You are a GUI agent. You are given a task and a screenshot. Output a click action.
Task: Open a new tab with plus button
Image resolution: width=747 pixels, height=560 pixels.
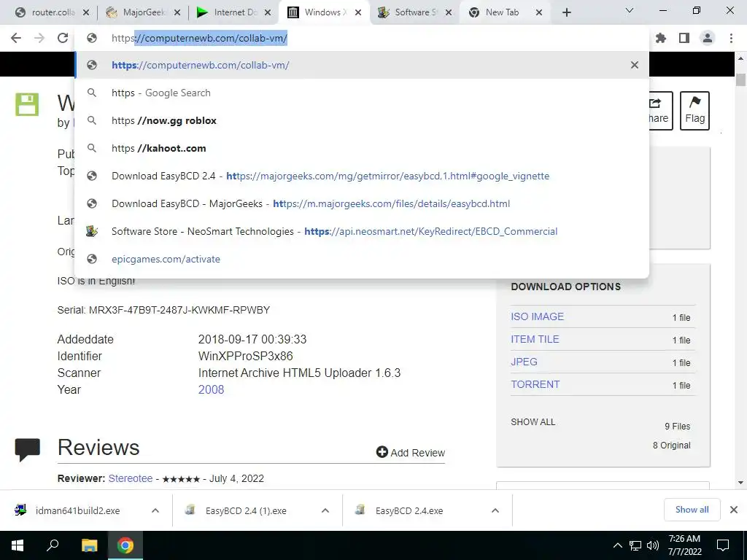pyautogui.click(x=566, y=13)
